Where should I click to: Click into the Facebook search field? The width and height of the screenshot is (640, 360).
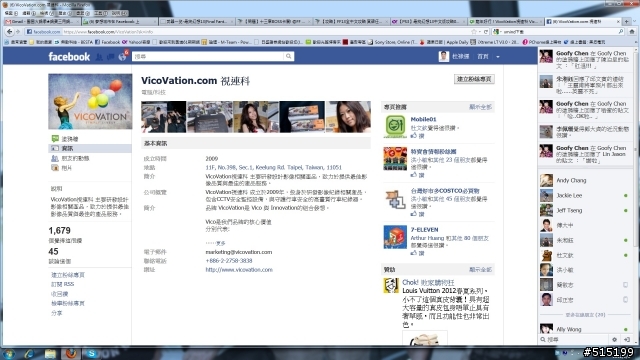point(208,56)
